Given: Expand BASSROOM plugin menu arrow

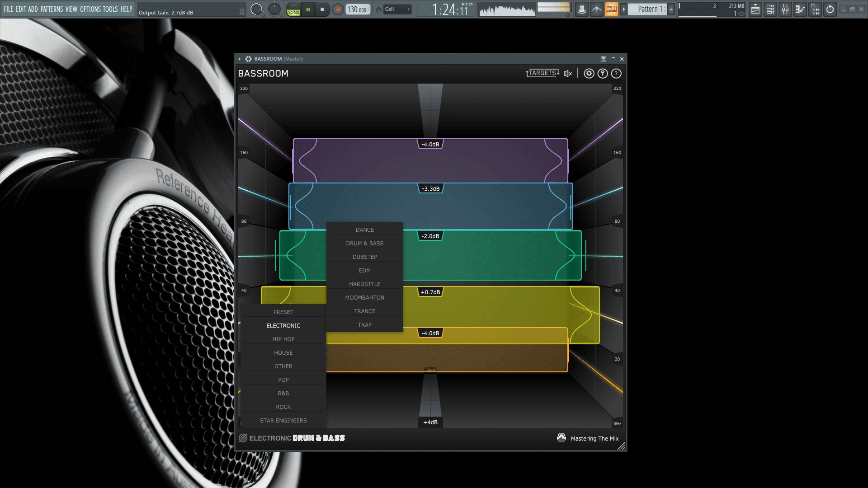Looking at the screenshot, I should 240,59.
